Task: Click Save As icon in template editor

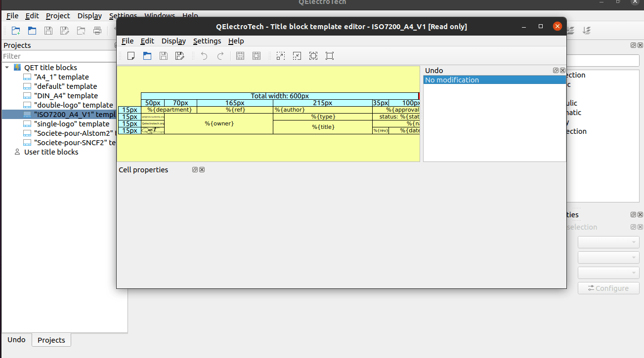Action: coord(180,56)
